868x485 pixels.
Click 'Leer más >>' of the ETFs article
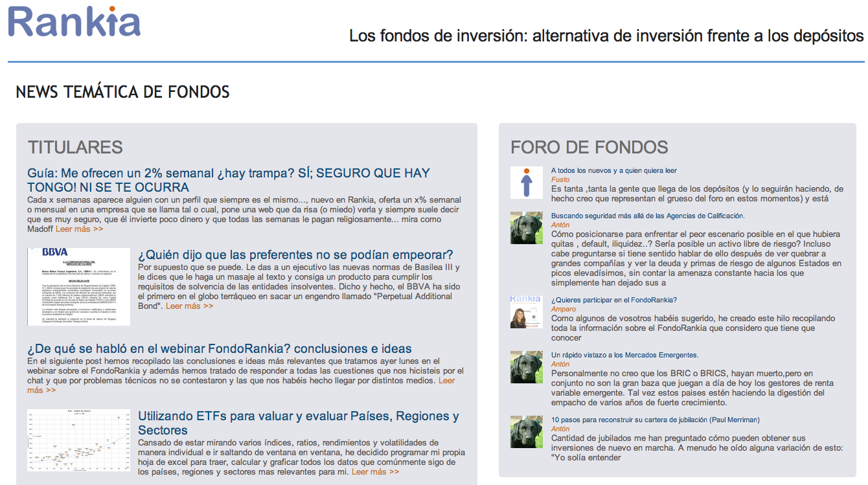[375, 472]
